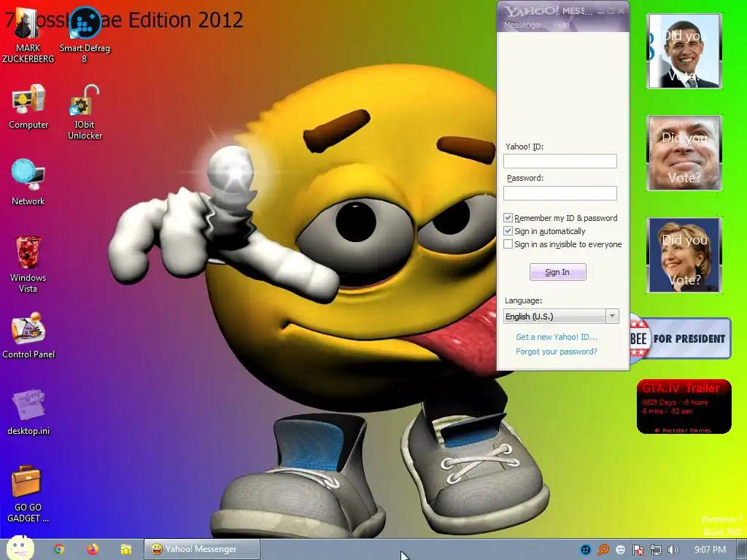747x560 pixels.
Task: Launch Firefox from the taskbar
Action: [x=93, y=549]
